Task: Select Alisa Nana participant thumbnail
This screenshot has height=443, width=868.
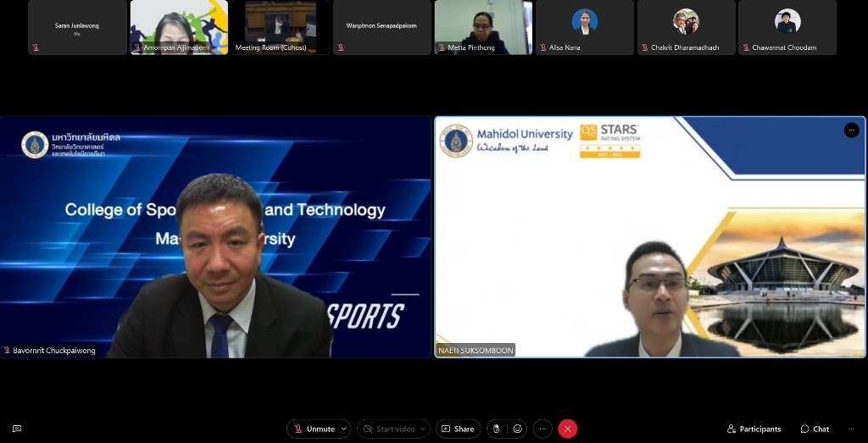Action: click(x=585, y=27)
